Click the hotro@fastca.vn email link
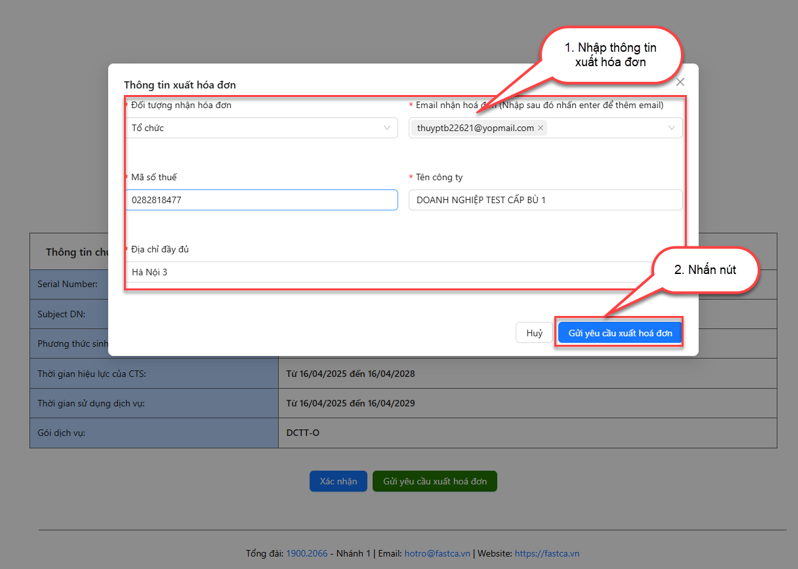The height and width of the screenshot is (569, 798). click(437, 553)
